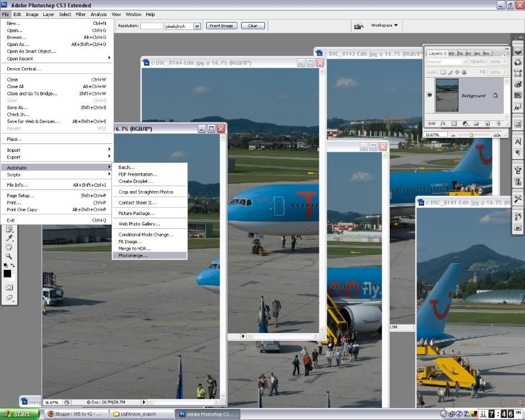Click Link layers icon in Layers panel
Screen dimensions: 525x420
[x=431, y=124]
